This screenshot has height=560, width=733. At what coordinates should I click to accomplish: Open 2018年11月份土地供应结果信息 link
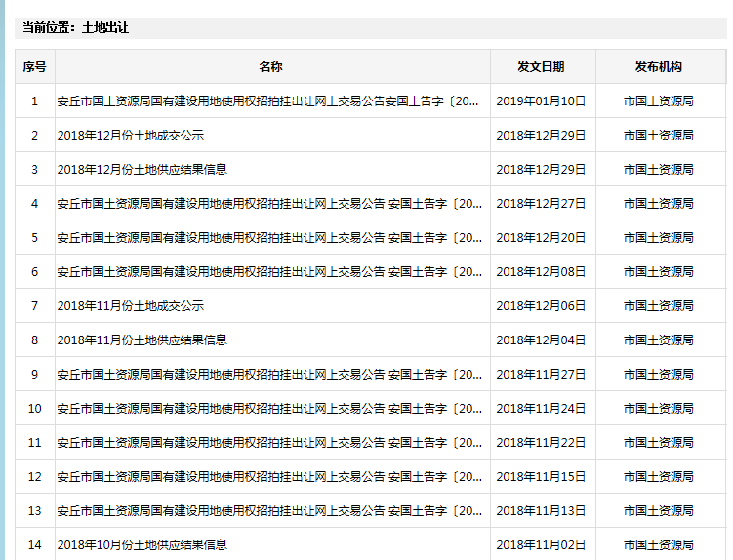point(143,340)
